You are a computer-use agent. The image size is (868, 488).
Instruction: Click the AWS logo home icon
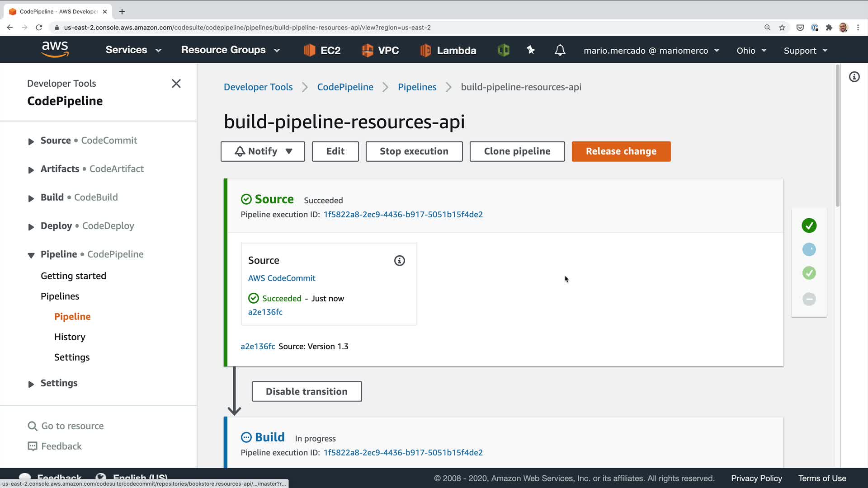coord(55,49)
